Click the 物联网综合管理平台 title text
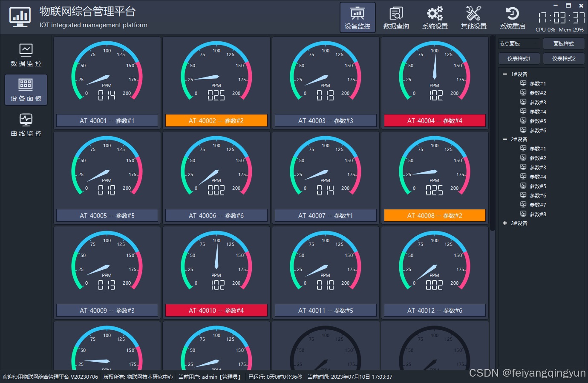The image size is (588, 383). (88, 11)
